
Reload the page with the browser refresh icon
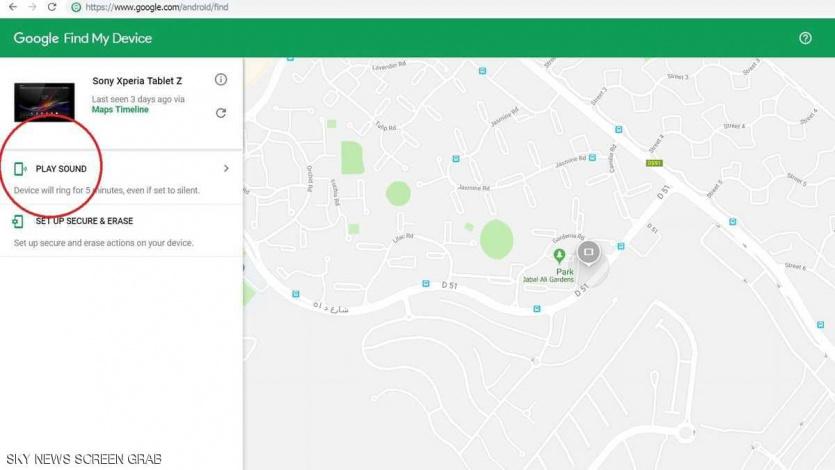click(x=52, y=7)
